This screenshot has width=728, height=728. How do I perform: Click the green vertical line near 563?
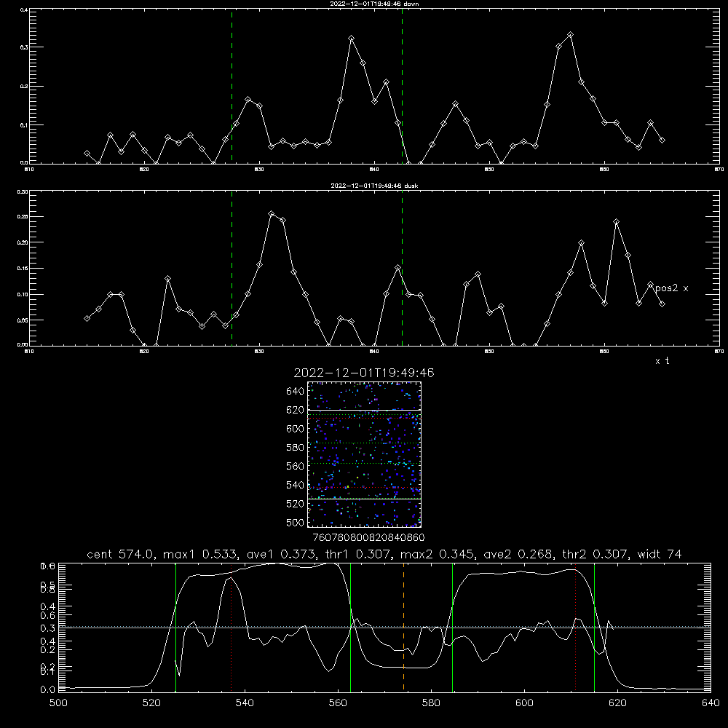click(351, 627)
